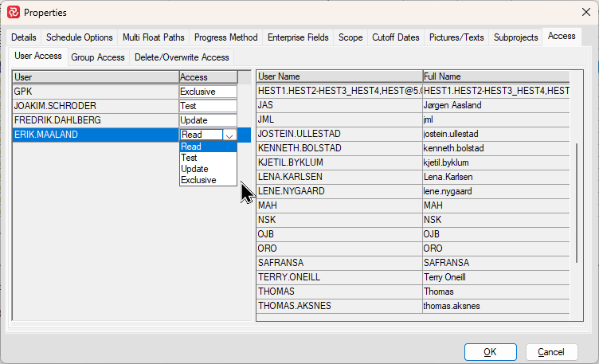
Task: Go to the Schedule Options tab
Action: (x=79, y=37)
